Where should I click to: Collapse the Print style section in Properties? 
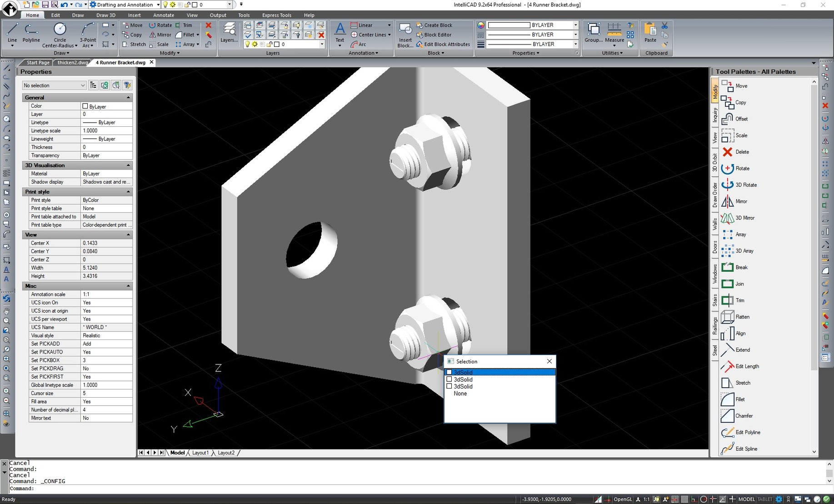[x=128, y=191]
